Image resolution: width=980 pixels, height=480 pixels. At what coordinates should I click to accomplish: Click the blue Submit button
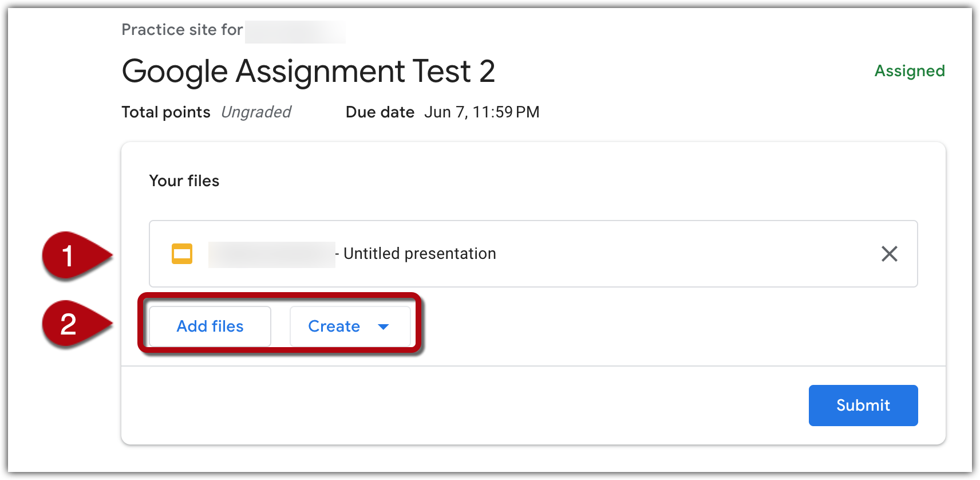(863, 405)
